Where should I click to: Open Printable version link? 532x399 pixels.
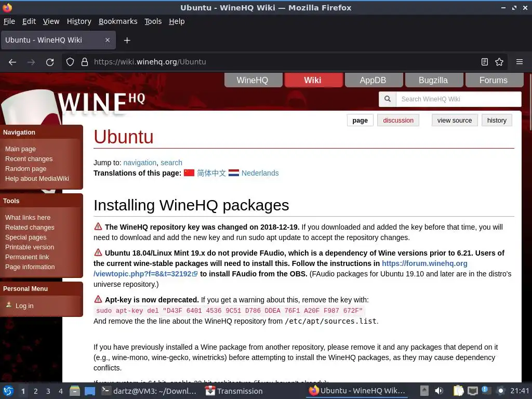30,247
